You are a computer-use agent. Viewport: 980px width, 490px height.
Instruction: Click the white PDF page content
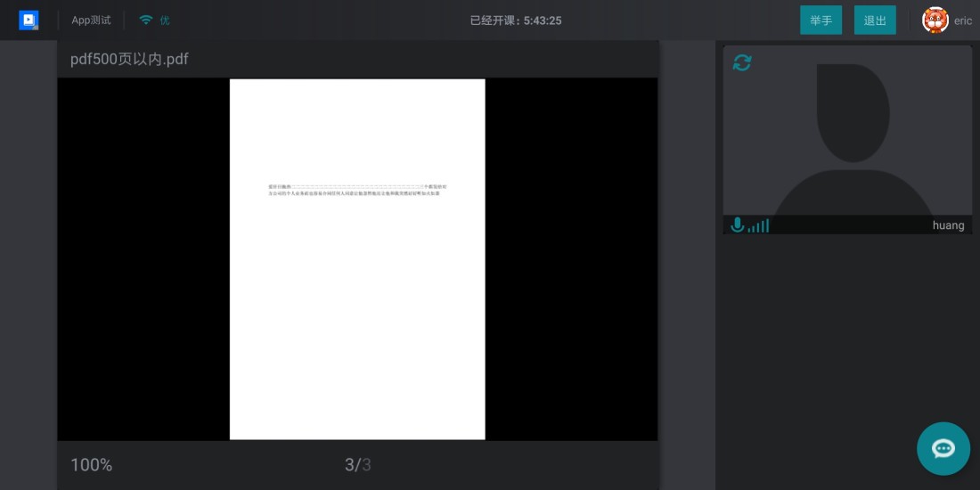pos(357,259)
